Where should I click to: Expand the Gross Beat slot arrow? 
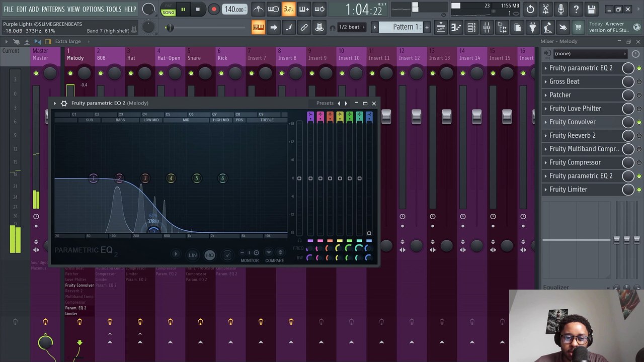tap(545, 81)
